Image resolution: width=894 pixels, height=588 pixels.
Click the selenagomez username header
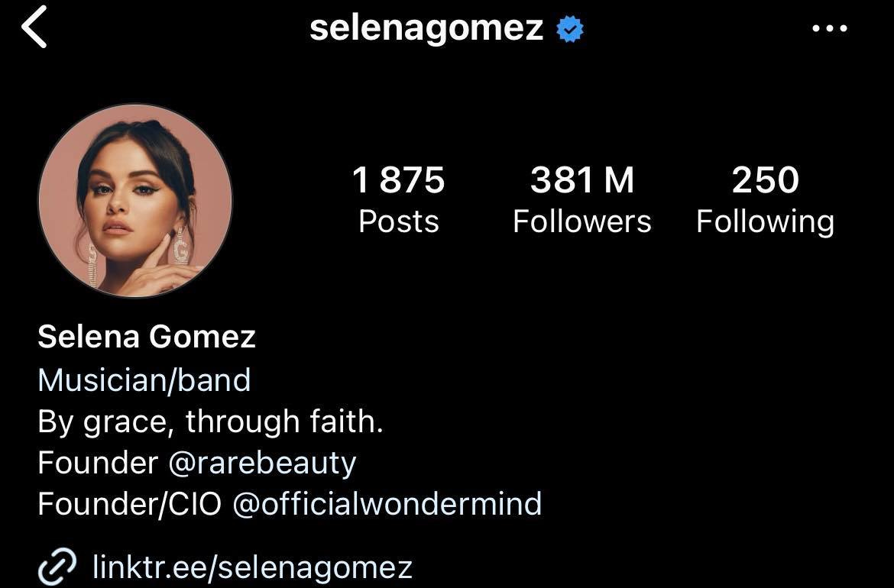[x=426, y=28]
